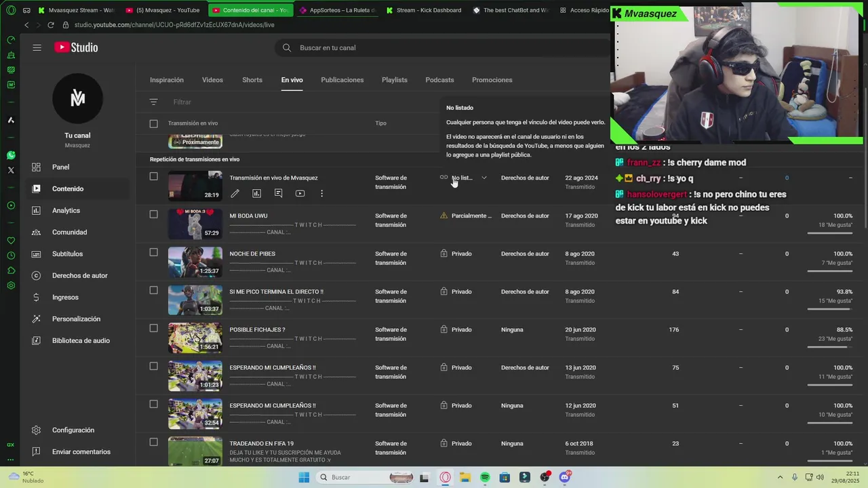Open WhatsApp in the Opera GX sidebar
Image resolution: width=868 pixels, height=488 pixels.
click(x=11, y=155)
